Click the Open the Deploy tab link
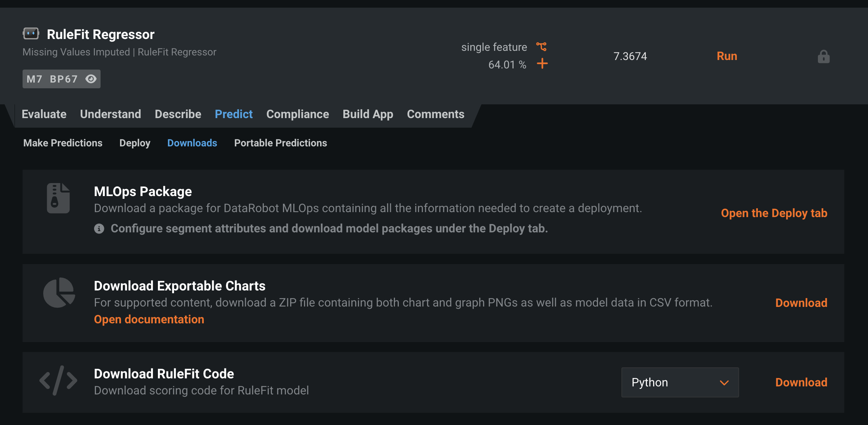 point(774,213)
